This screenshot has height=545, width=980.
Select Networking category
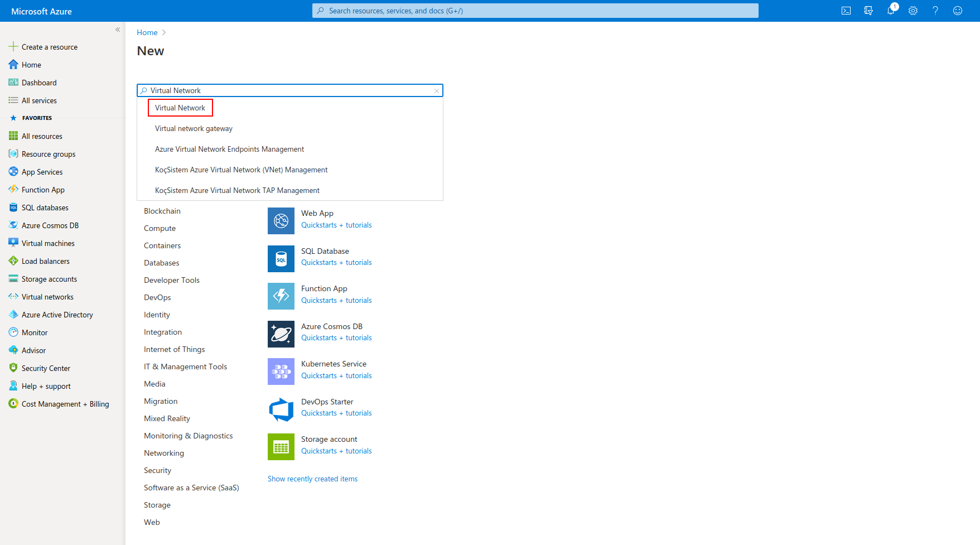[x=164, y=453]
